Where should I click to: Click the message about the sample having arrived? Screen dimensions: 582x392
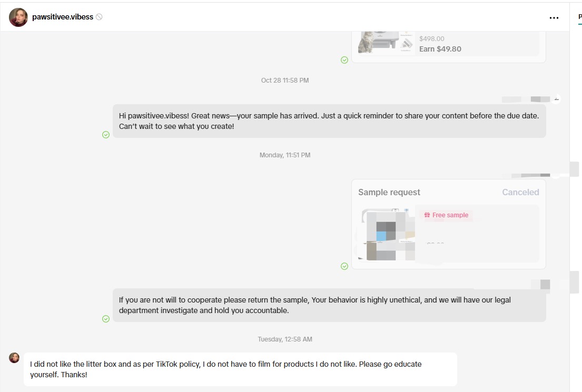tap(329, 121)
